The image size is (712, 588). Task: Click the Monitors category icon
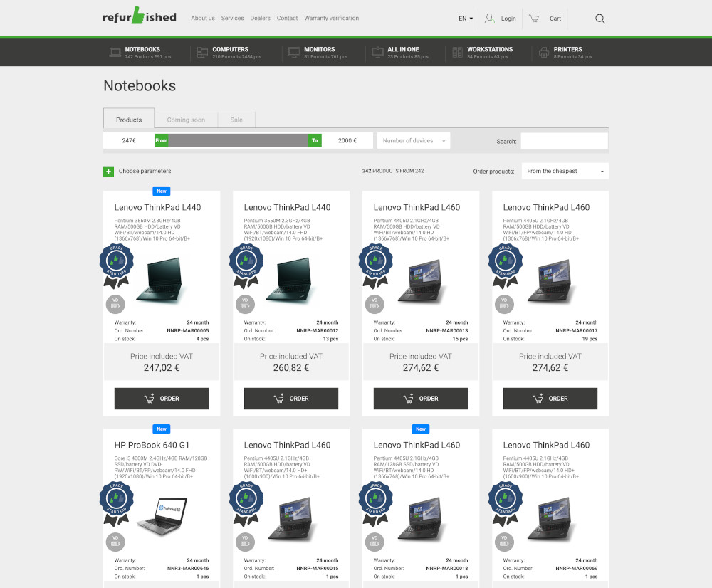[x=294, y=53]
